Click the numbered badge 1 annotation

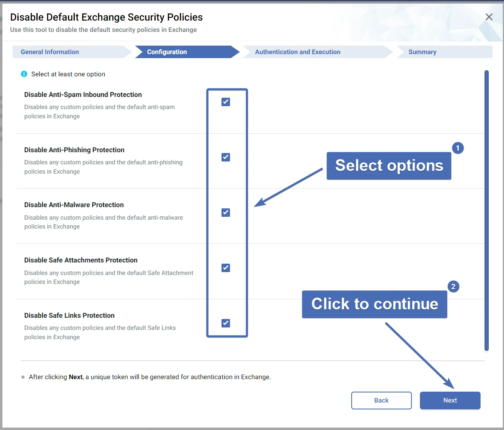point(458,148)
